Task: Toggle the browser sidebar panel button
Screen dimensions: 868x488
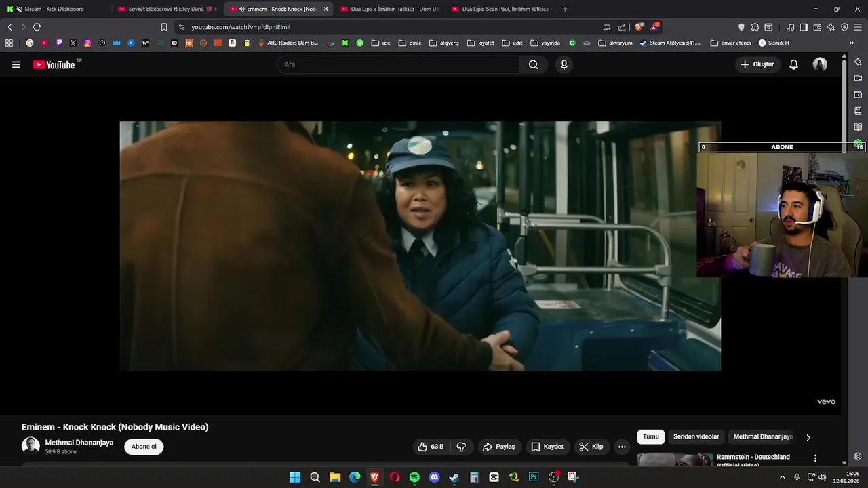Action: coord(804,27)
